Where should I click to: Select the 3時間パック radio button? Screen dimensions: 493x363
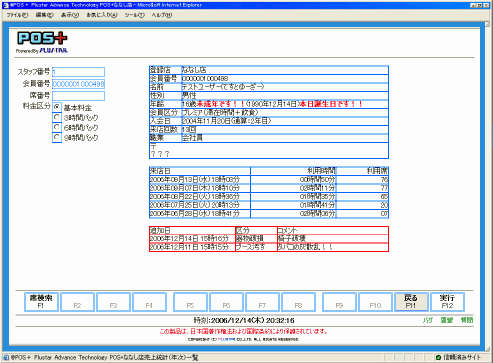click(57, 117)
